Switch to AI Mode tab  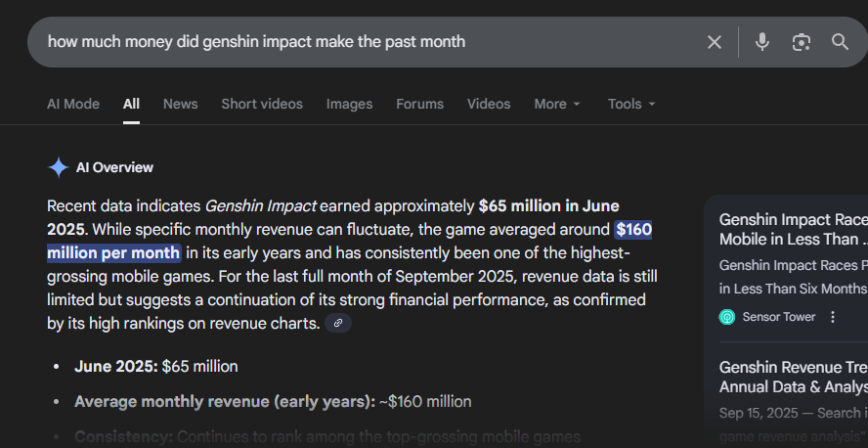pos(73,104)
